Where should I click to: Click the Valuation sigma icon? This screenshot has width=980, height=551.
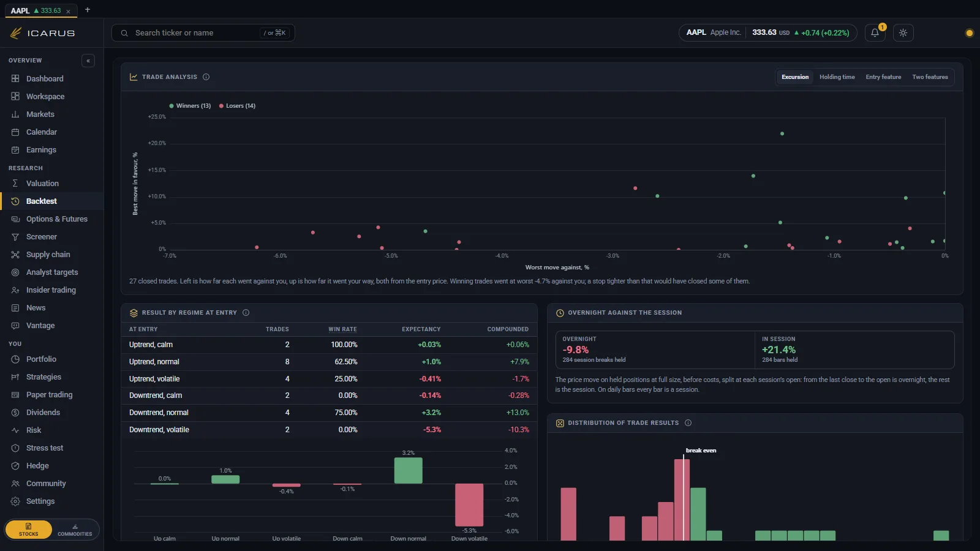point(15,184)
